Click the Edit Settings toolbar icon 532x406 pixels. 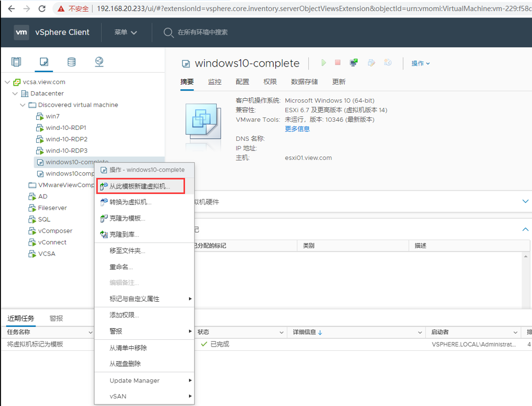point(371,63)
